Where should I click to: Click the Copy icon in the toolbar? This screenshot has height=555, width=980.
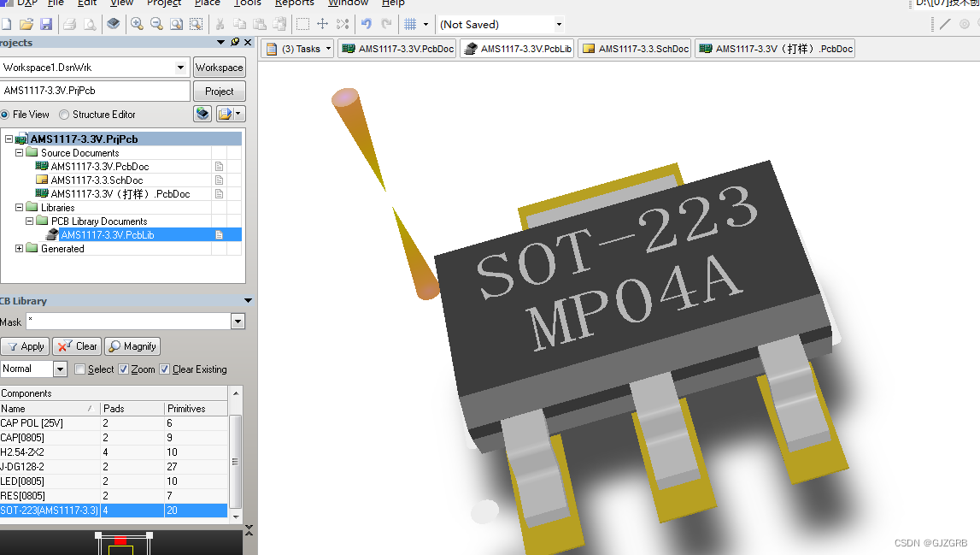[x=240, y=24]
